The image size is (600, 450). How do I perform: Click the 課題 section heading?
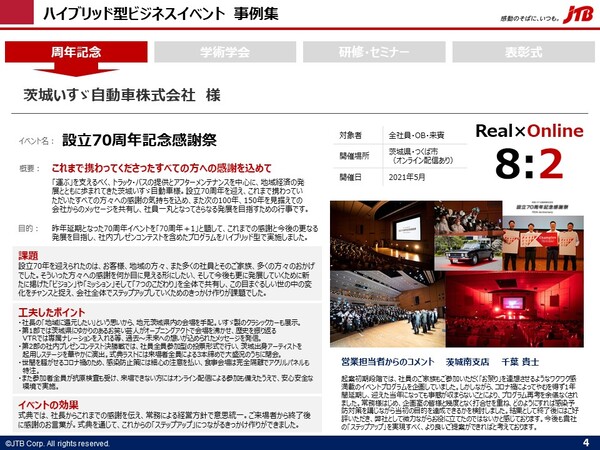pyautogui.click(x=28, y=256)
